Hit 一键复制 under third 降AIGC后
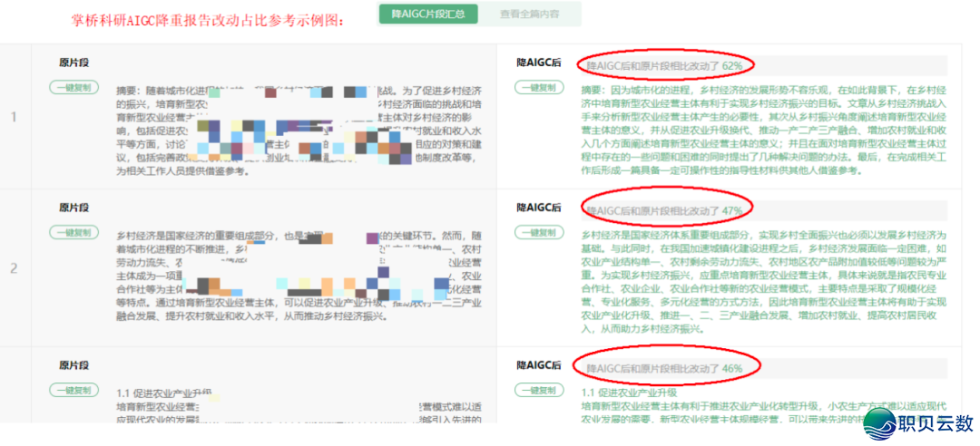 pyautogui.click(x=536, y=390)
